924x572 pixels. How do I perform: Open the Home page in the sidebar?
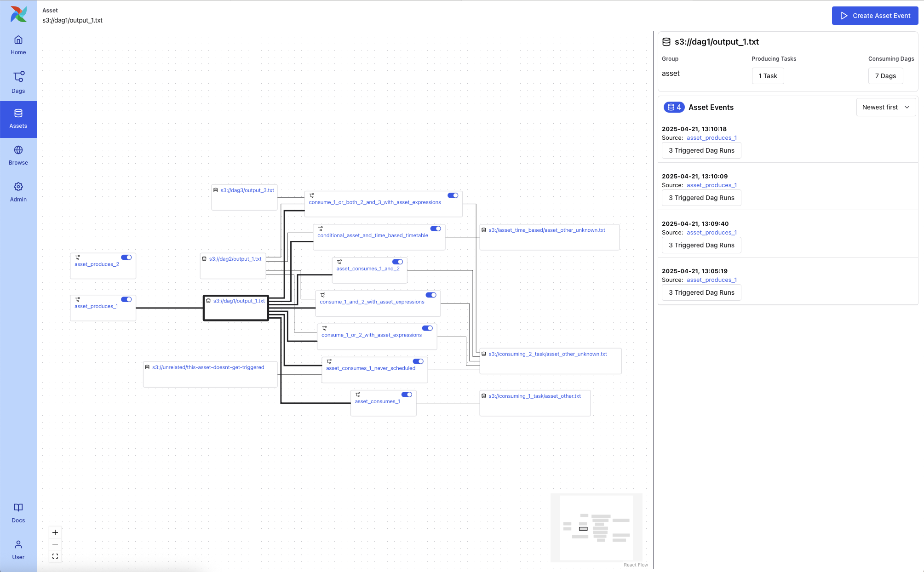pyautogui.click(x=18, y=45)
